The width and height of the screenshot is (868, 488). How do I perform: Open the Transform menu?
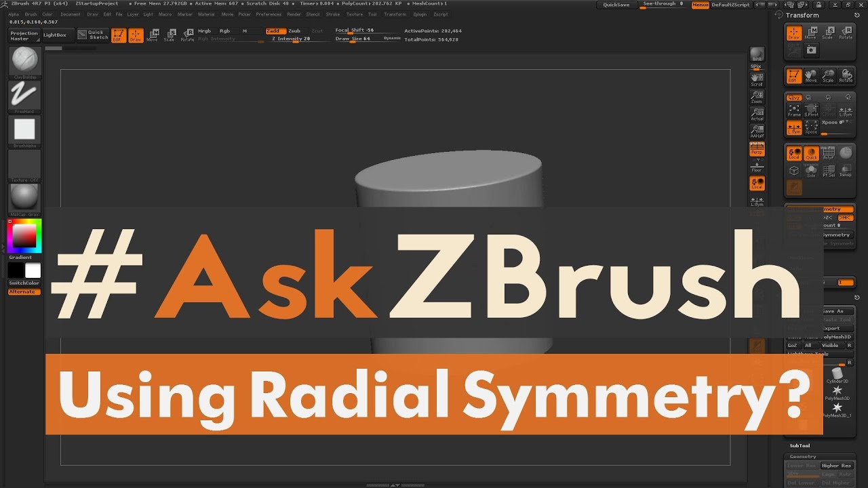tap(395, 14)
